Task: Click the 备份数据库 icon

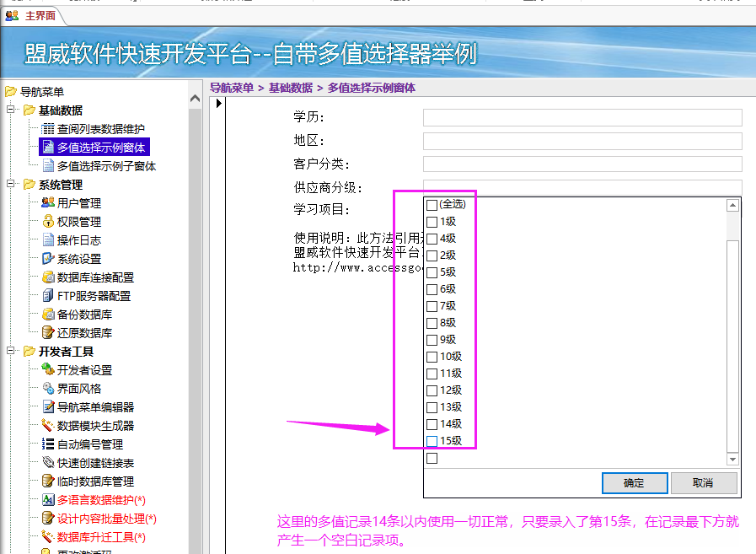Action: [48, 315]
